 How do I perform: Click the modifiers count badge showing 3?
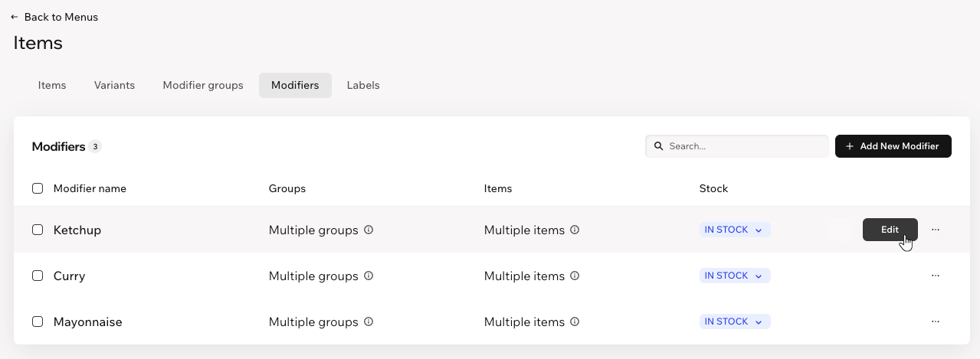click(x=95, y=146)
